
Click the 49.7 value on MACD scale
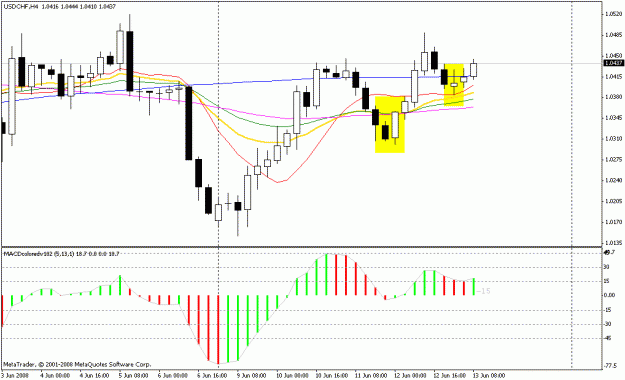(610, 252)
